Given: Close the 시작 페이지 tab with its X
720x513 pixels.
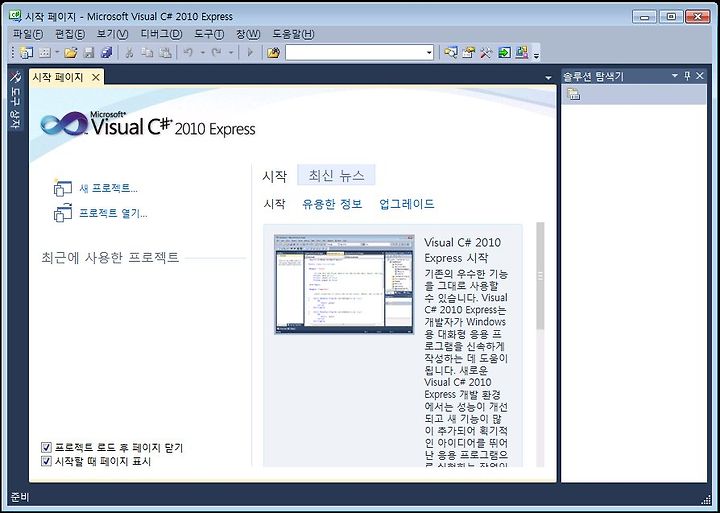Looking at the screenshot, I should coord(96,77).
